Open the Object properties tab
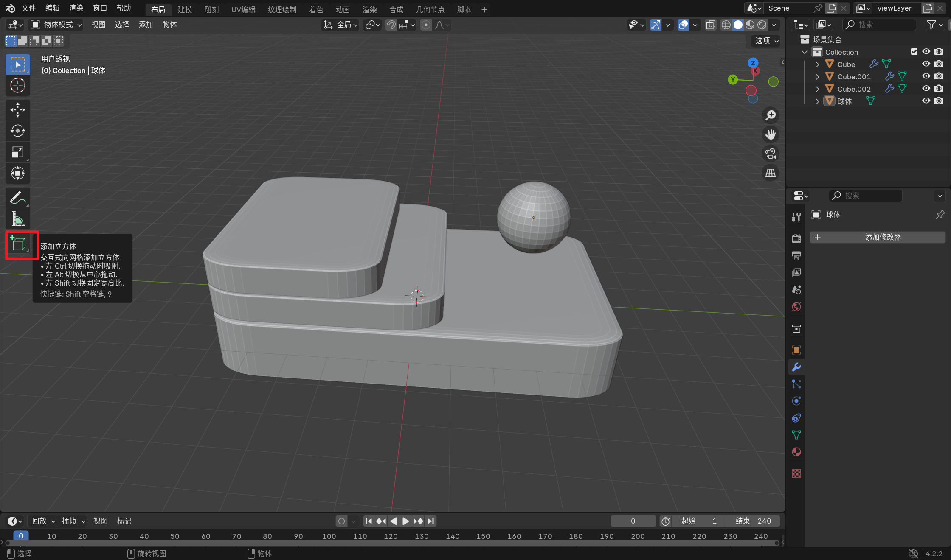Image resolution: width=951 pixels, height=560 pixels. 796,350
